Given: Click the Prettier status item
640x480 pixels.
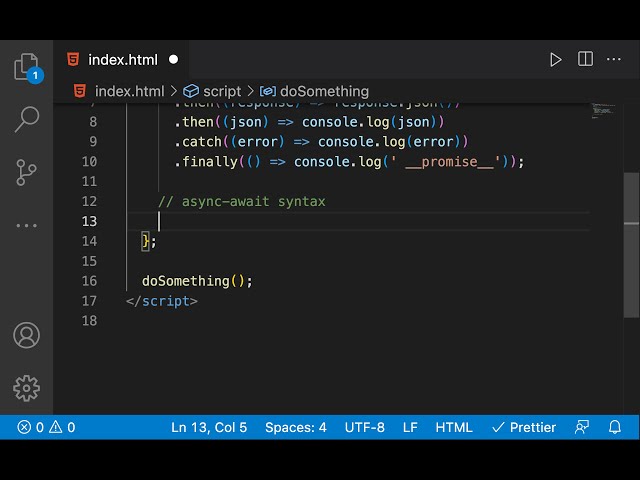Looking at the screenshot, I should coord(524,427).
